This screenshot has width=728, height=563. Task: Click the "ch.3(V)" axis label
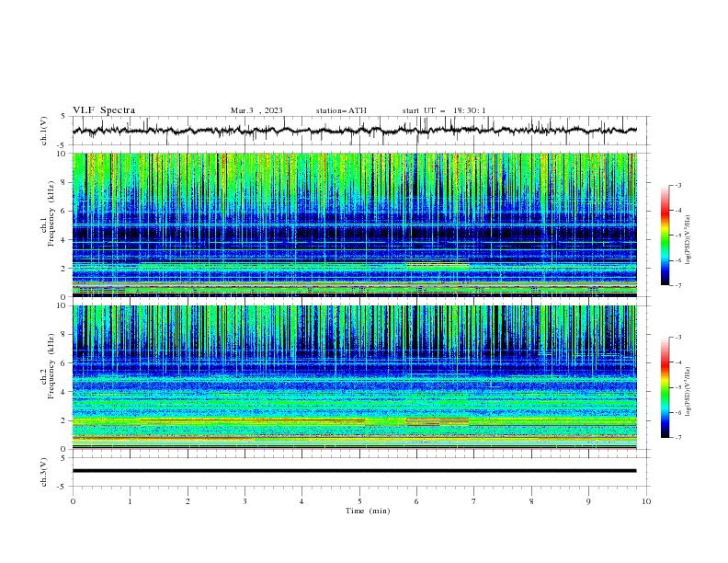click(44, 472)
